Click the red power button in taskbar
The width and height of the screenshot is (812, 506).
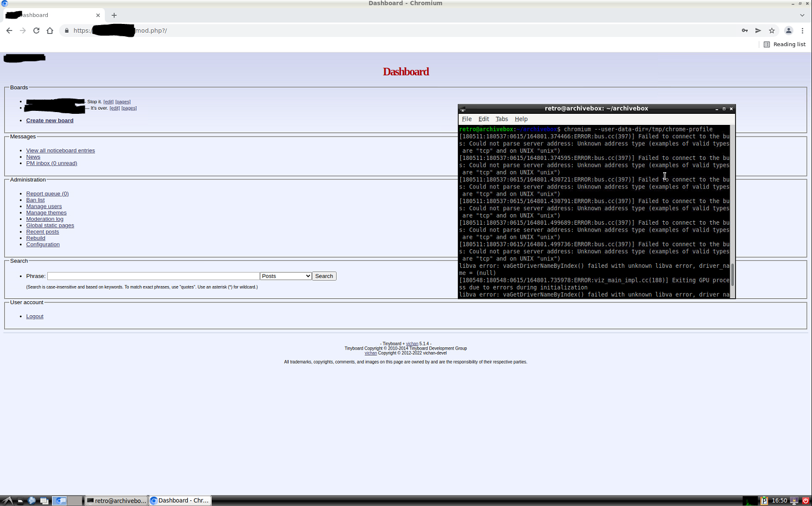[806, 500]
